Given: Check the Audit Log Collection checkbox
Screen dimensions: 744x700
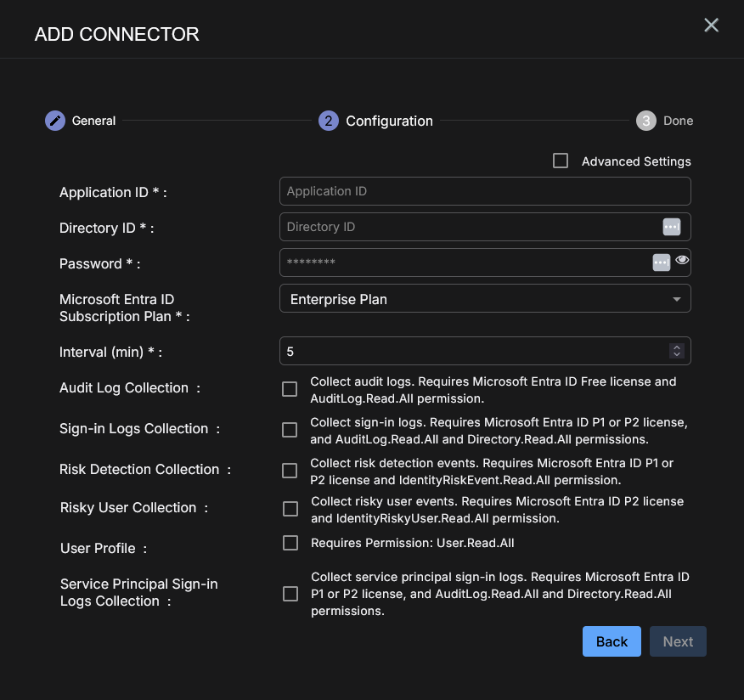Looking at the screenshot, I should [x=290, y=389].
